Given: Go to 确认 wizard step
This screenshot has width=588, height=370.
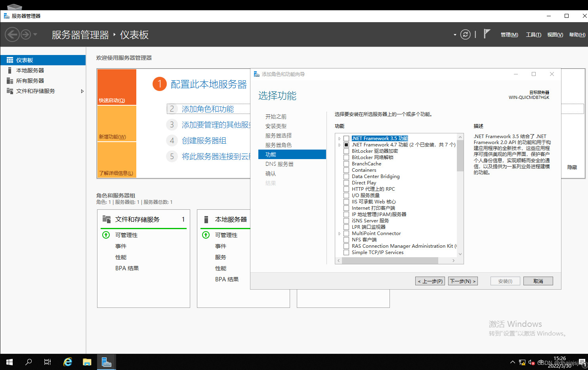Looking at the screenshot, I should pos(271,174).
